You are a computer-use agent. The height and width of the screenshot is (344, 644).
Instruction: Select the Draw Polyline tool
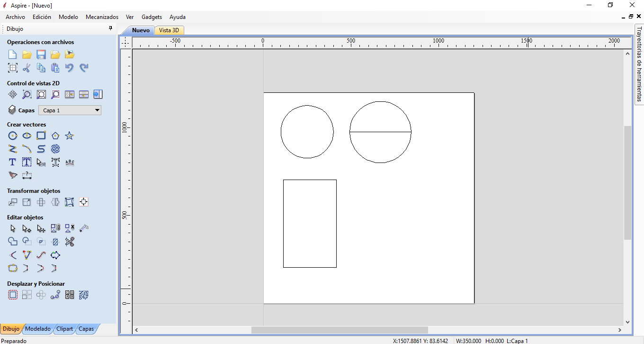(x=13, y=149)
